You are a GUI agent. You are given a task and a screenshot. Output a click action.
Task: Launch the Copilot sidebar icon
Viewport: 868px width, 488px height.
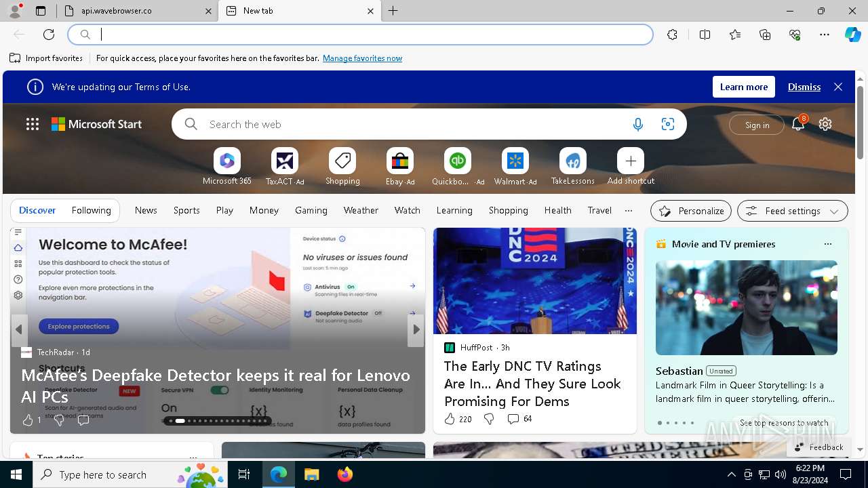click(x=852, y=35)
